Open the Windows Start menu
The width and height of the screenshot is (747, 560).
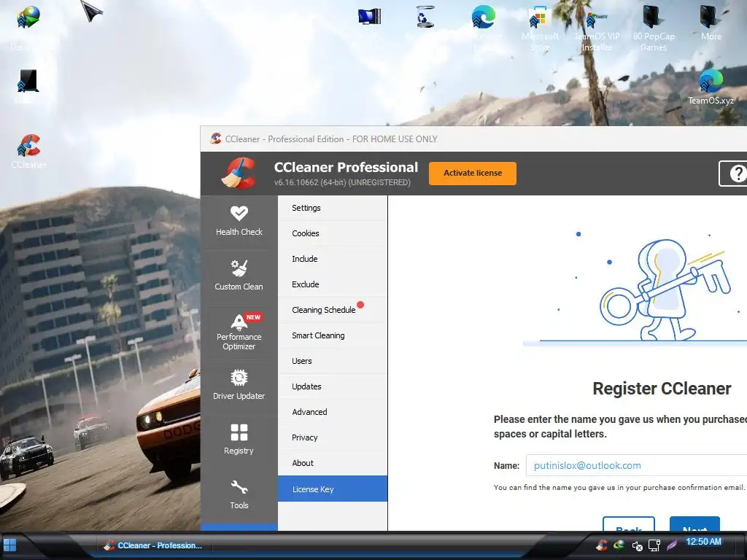(x=10, y=545)
